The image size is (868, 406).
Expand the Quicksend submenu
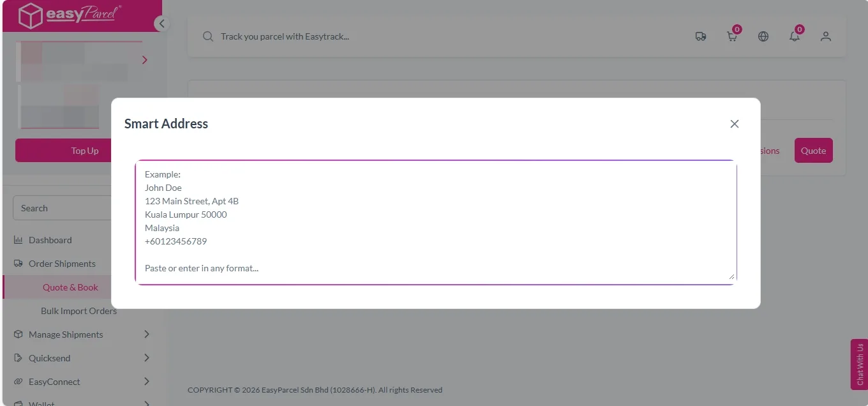coord(147,358)
